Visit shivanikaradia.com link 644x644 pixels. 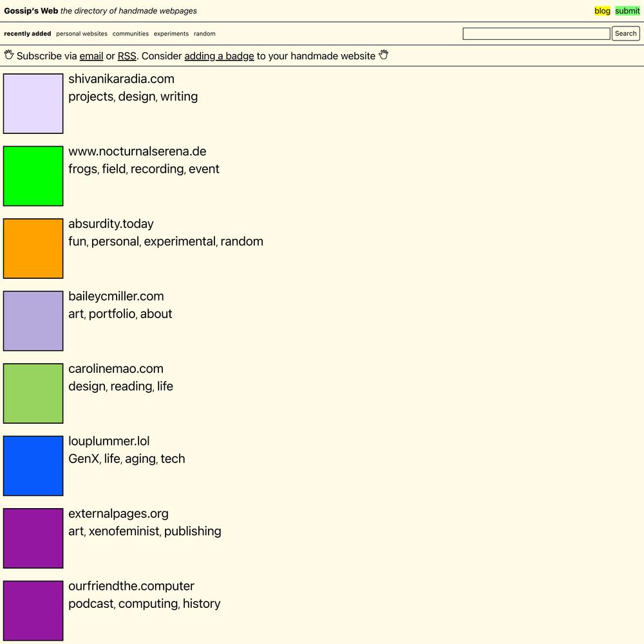(x=121, y=79)
